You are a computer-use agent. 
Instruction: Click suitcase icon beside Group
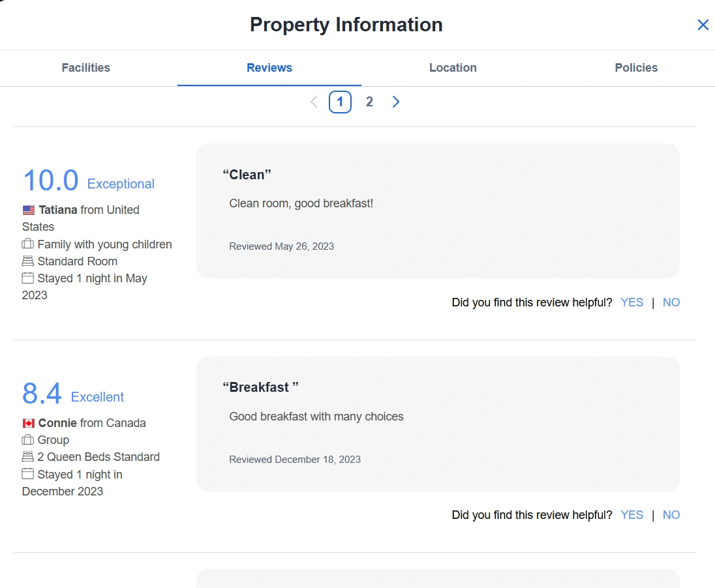pyautogui.click(x=28, y=439)
